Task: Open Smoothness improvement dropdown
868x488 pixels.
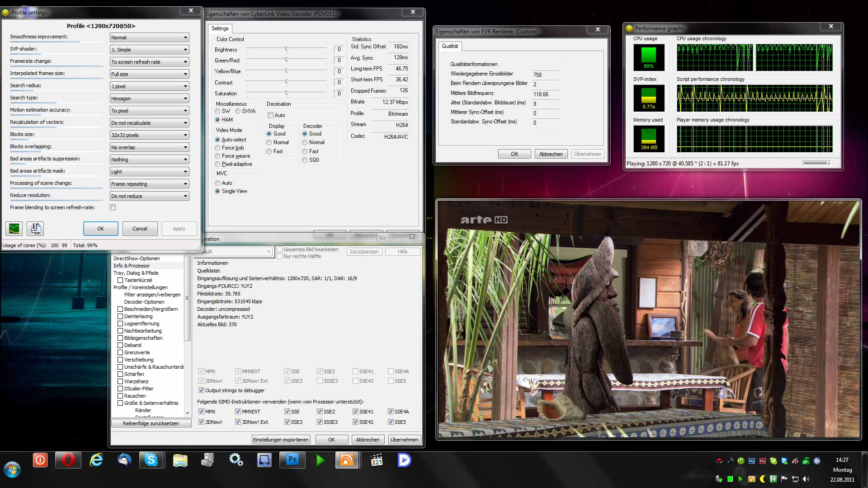Action: point(149,38)
